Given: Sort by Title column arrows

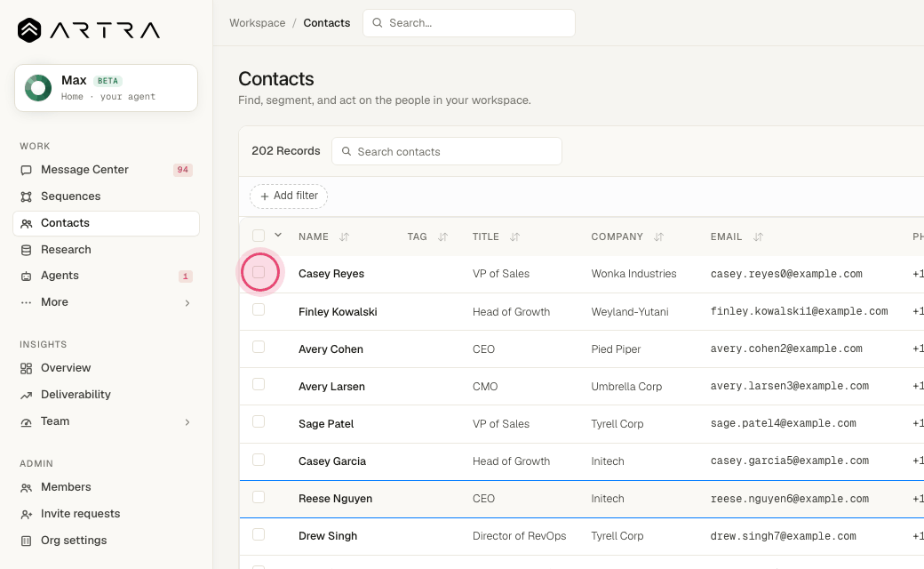Looking at the screenshot, I should click(514, 236).
